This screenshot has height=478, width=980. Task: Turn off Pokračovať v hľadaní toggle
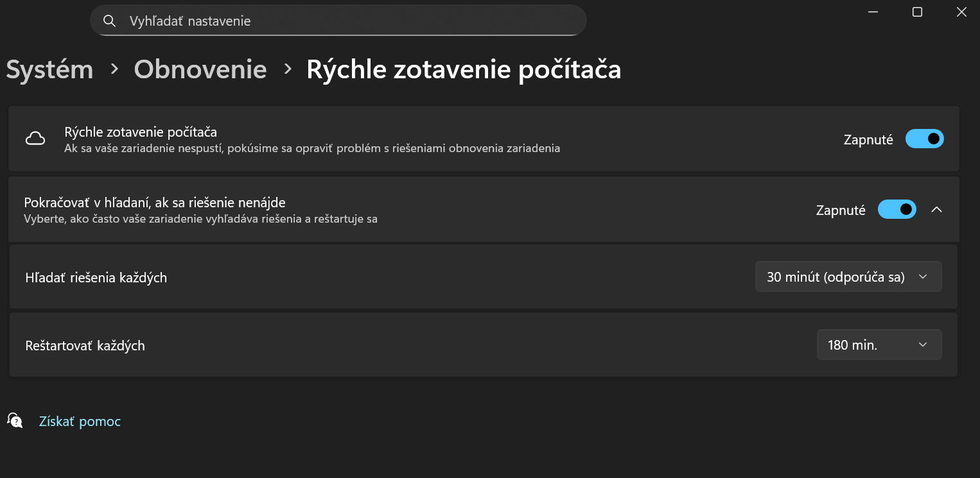pos(897,210)
